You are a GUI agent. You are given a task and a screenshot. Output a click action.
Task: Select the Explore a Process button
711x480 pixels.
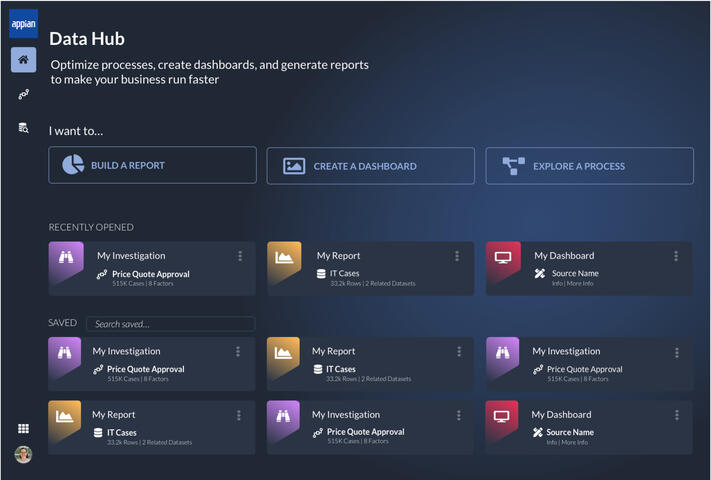[x=589, y=166]
